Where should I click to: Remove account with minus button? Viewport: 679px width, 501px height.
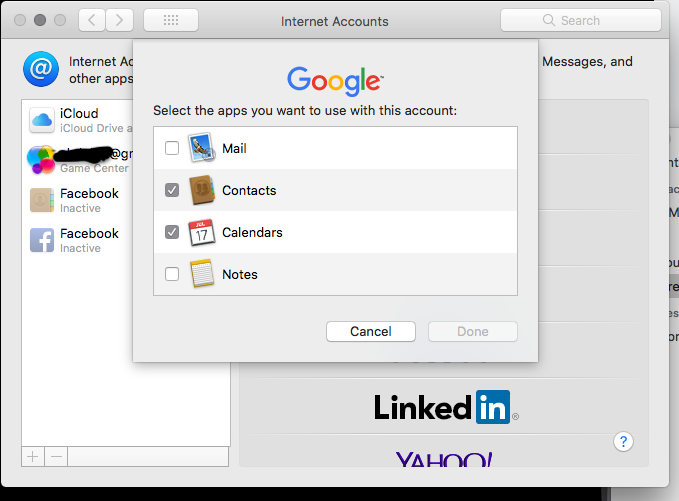point(56,456)
